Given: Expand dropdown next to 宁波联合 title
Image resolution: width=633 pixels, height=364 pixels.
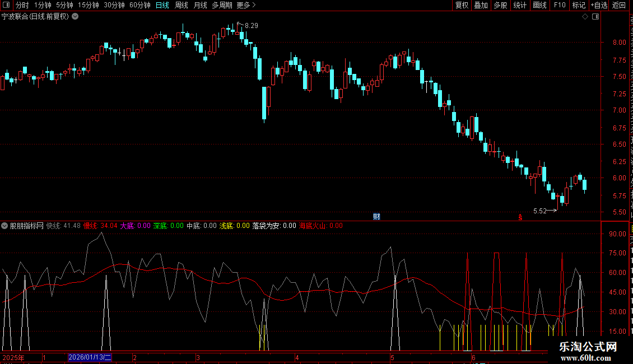Looking at the screenshot, I should [75, 17].
